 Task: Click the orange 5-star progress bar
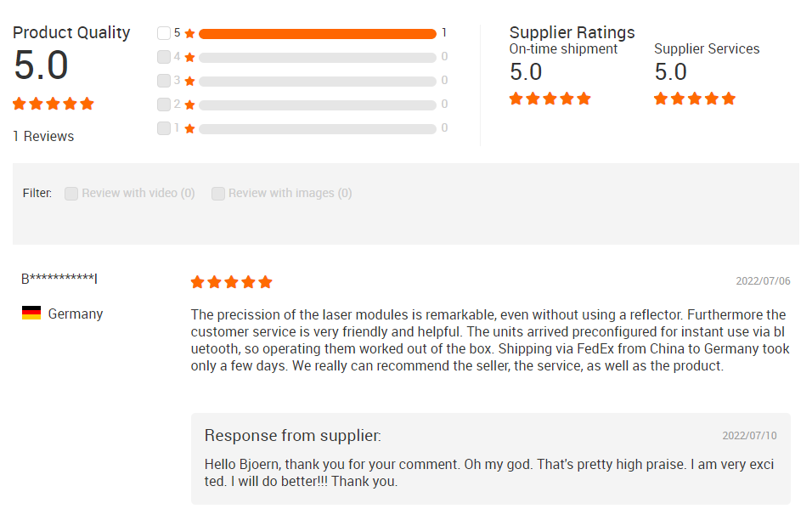coord(318,34)
